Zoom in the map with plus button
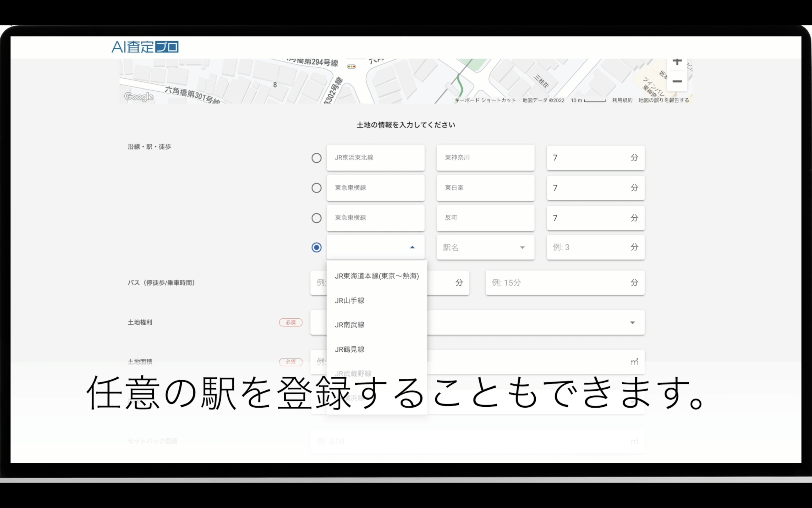 677,62
